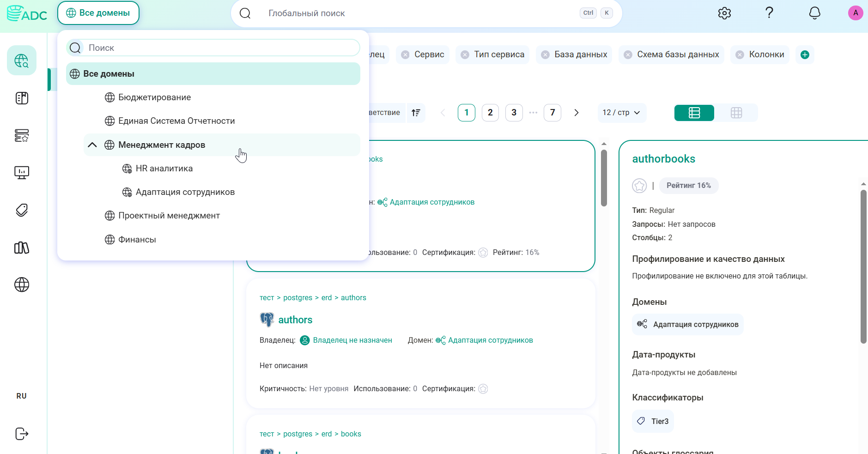This screenshot has width=868, height=454.
Task: Collapse the Менеджмент кадров chevron
Action: point(92,145)
